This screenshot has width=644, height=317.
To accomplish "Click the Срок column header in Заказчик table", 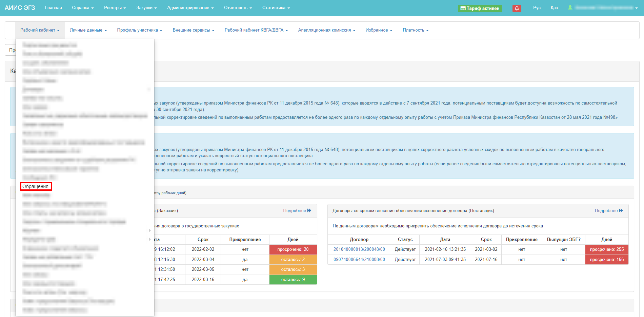I will click(x=203, y=240).
